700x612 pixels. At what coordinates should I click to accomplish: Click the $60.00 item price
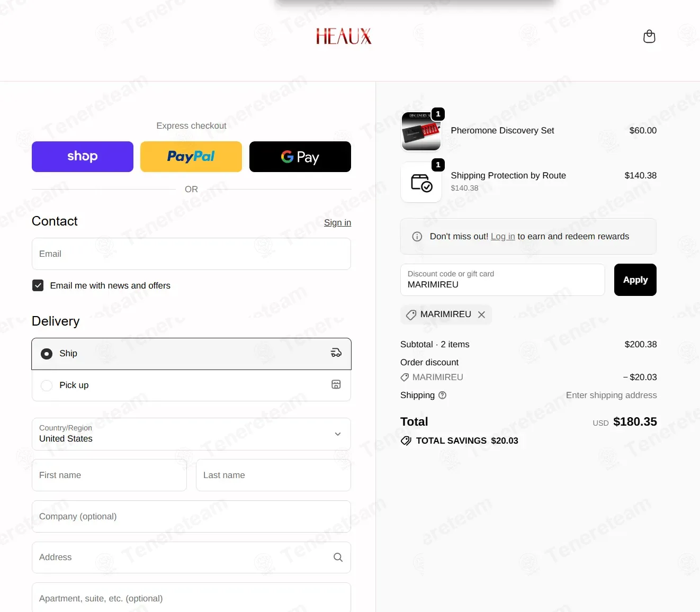point(643,131)
